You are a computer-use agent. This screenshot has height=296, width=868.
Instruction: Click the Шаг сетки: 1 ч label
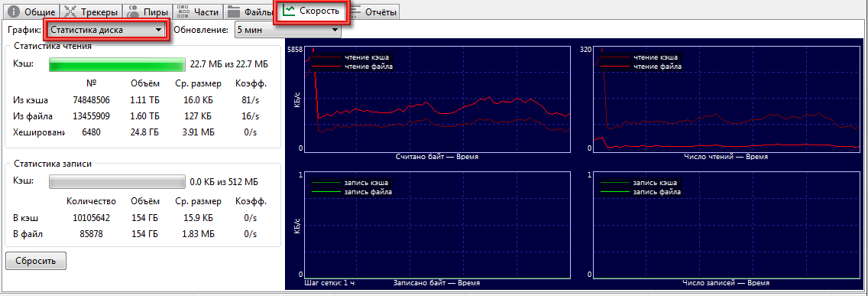pyautogui.click(x=330, y=283)
